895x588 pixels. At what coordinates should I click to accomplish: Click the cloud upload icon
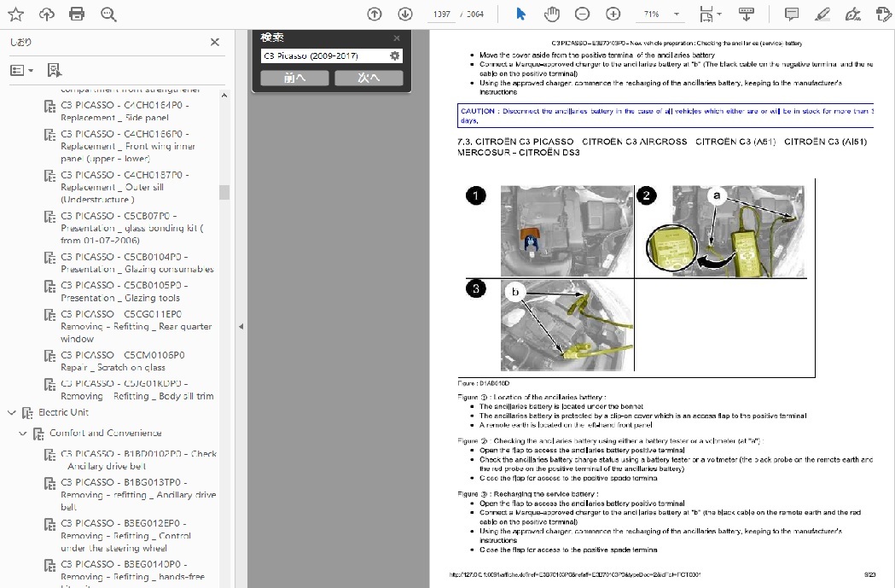[x=47, y=15]
